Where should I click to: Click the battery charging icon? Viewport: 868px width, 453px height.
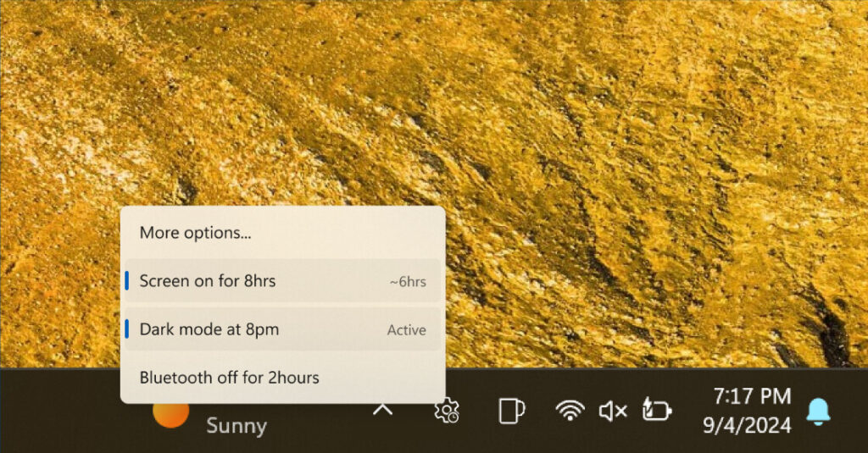coord(657,411)
